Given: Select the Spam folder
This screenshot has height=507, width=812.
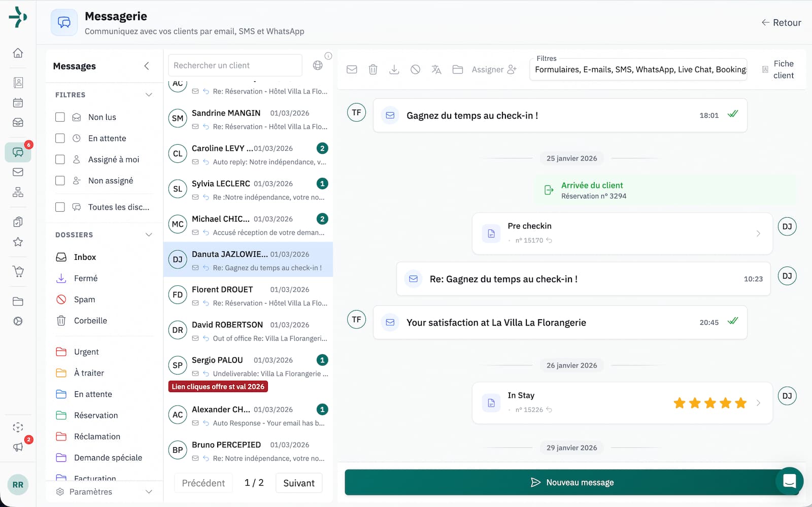Looking at the screenshot, I should pos(84,299).
